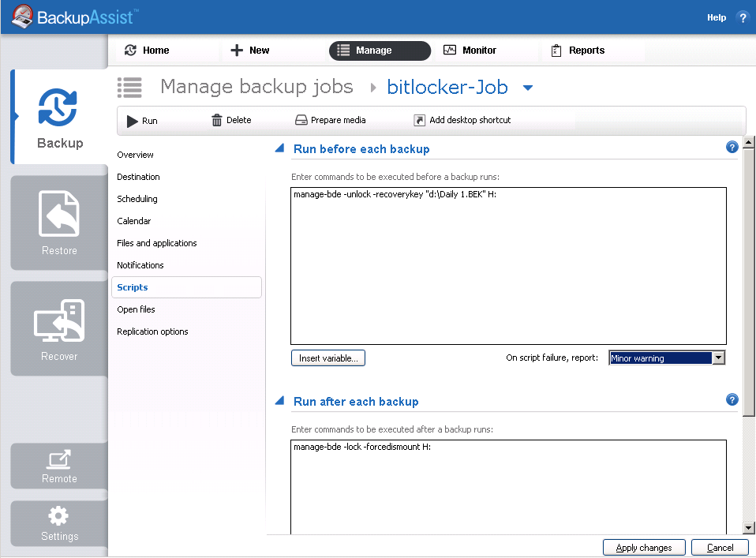756x558 pixels.
Task: Open Files and applications section
Action: click(157, 244)
